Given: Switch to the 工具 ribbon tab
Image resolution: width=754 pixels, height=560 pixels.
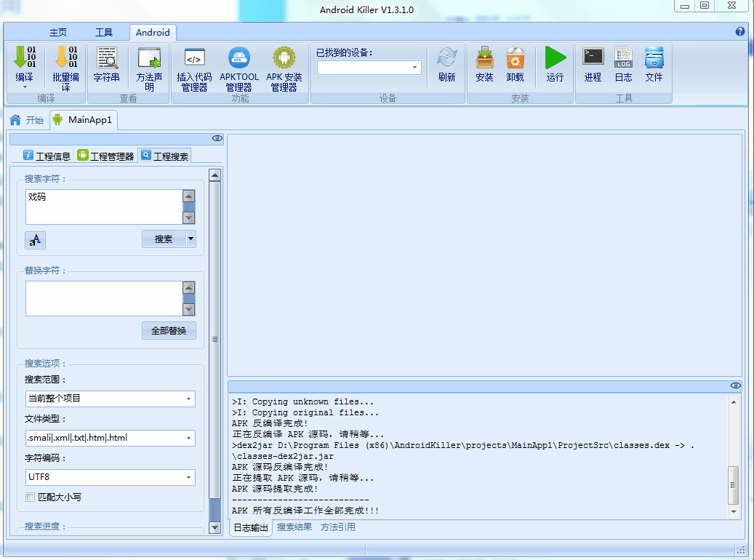Looking at the screenshot, I should pos(104,32).
